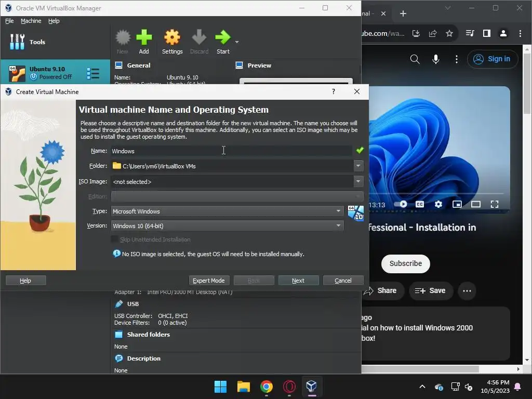Switch video to theater mode

click(476, 204)
